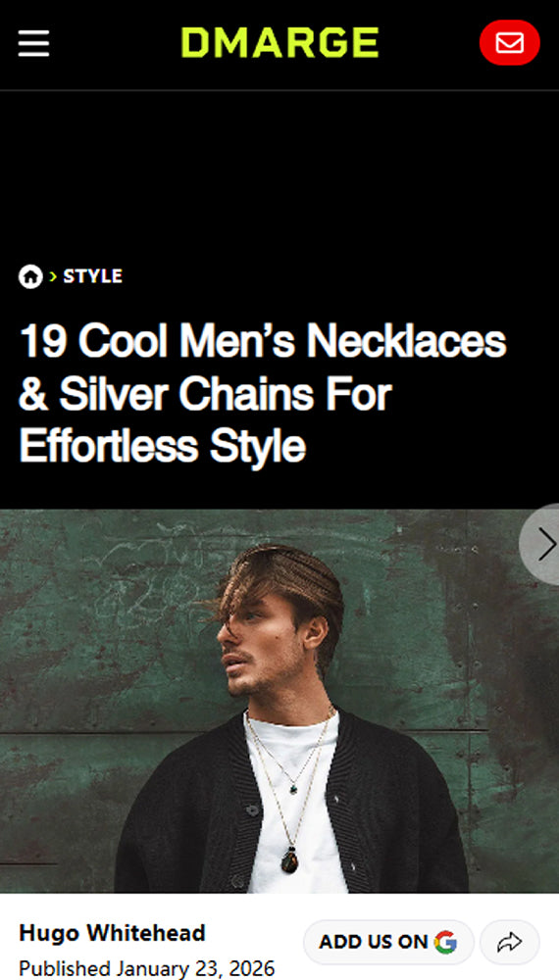Click the 19 Cool Men's Necklaces headline
The height and width of the screenshot is (980, 559).
pyautogui.click(x=263, y=393)
